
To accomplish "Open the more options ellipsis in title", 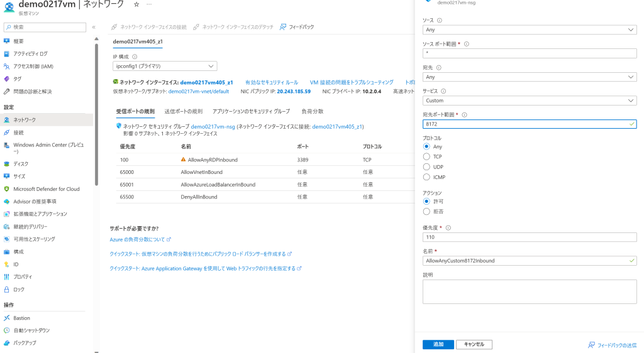I will tap(149, 4).
